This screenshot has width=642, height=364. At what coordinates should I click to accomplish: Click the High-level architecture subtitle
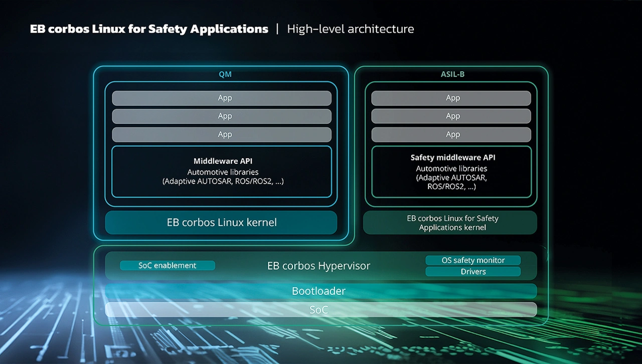[x=351, y=29]
